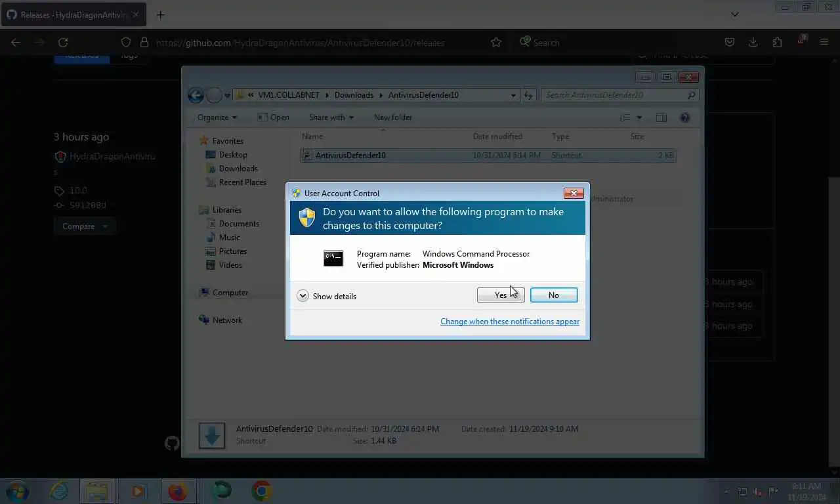
Task: Select Releases HydraDragonAntivirus browser tab
Action: click(x=73, y=14)
